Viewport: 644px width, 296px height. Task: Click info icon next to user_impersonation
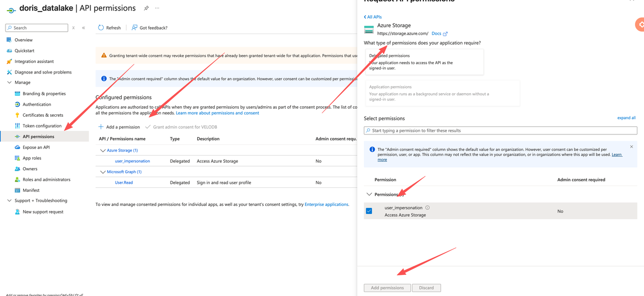[428, 208]
